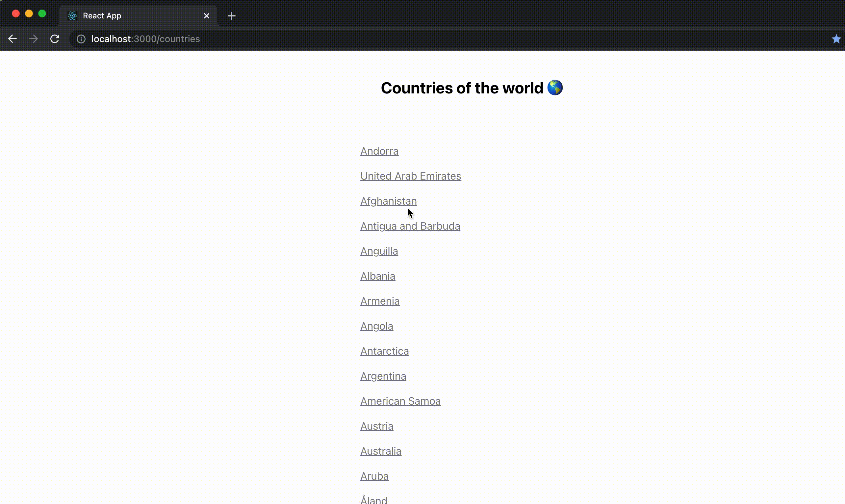The image size is (845, 504).
Task: Select the Albania link
Action: tap(378, 276)
